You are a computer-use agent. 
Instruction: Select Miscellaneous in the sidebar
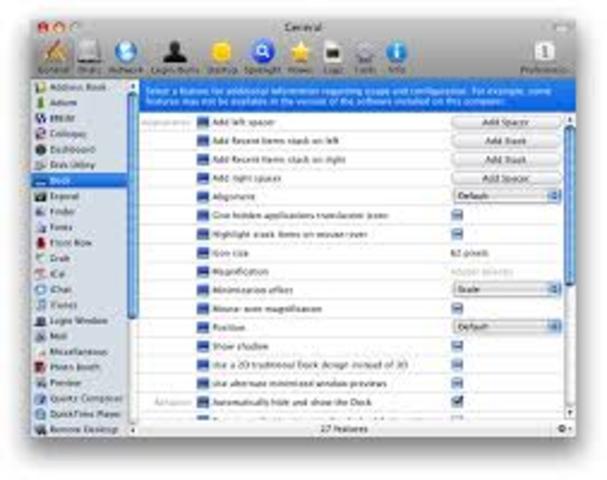(x=79, y=351)
